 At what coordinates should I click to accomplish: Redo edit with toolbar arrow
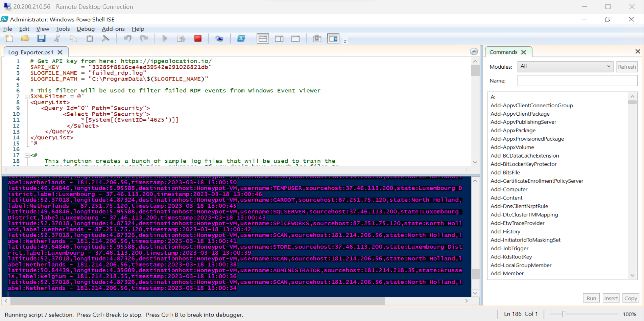pos(144,39)
